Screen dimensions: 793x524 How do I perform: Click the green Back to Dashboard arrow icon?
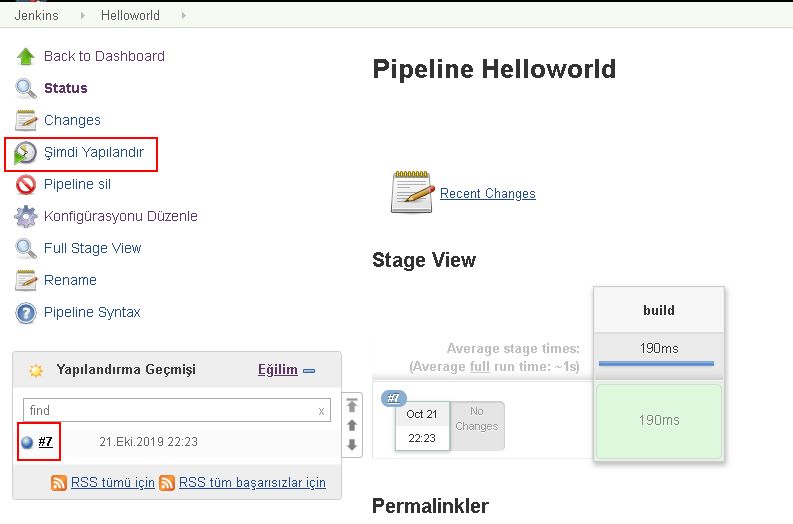pos(25,56)
